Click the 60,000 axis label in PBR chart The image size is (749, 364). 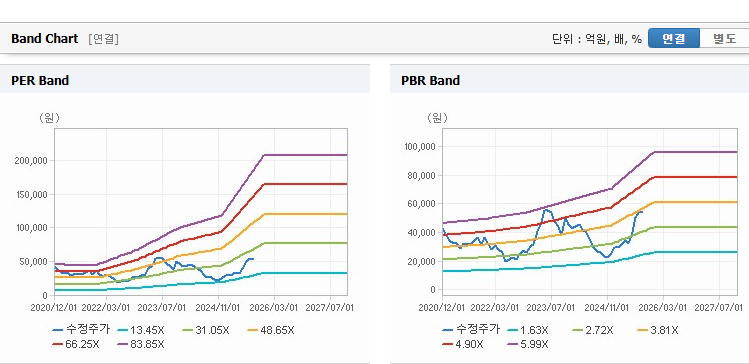[421, 204]
